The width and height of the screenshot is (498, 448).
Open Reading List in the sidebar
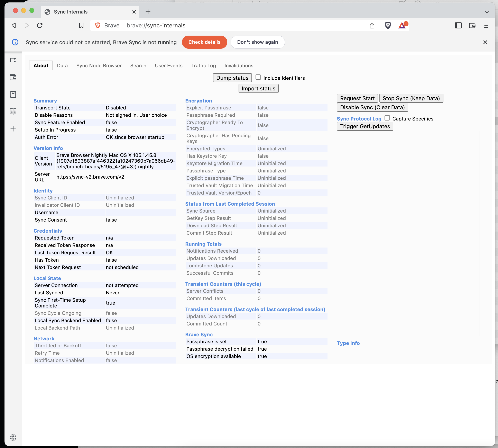[x=13, y=111]
